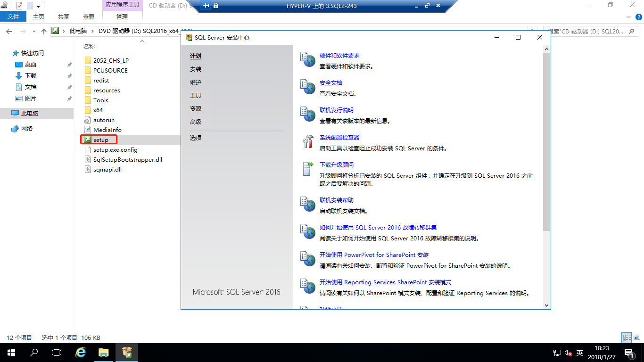This screenshot has height=362, width=644.
Task: Open the 下载升级顾问 link
Action: (x=337, y=165)
